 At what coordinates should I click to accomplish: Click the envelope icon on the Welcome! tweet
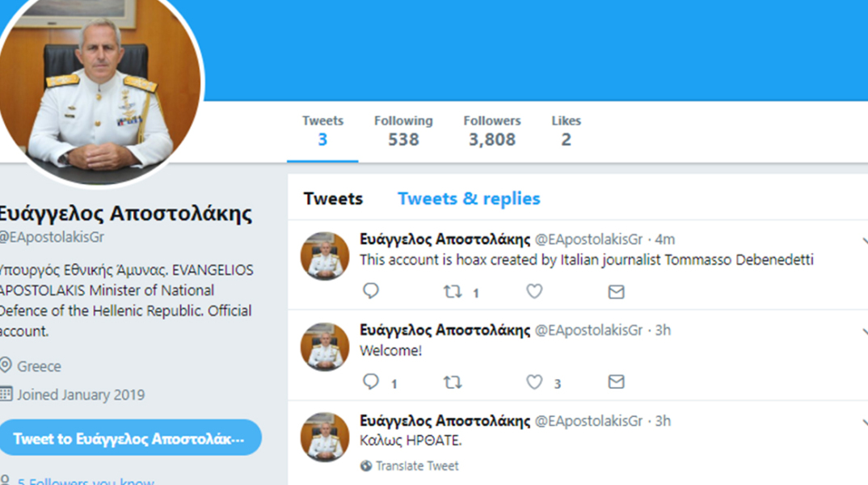(615, 382)
